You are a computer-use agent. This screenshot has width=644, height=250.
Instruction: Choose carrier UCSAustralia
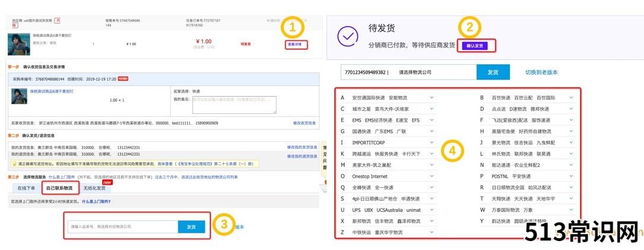(x=389, y=210)
